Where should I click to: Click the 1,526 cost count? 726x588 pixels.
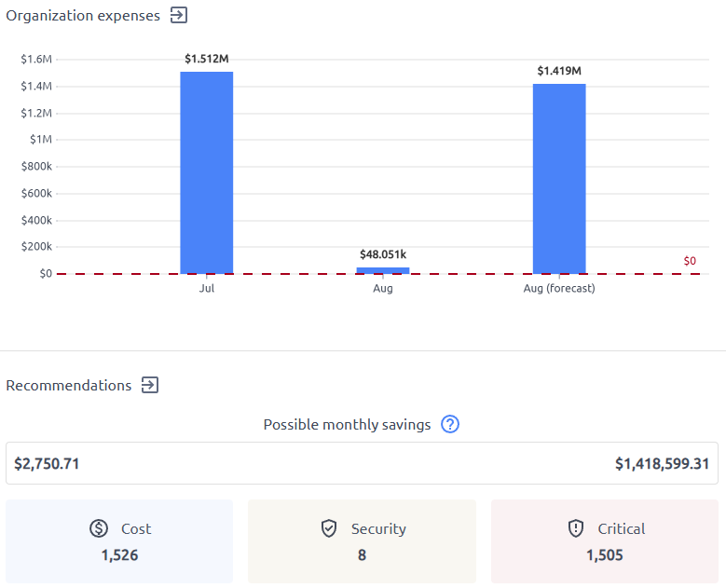(x=119, y=554)
